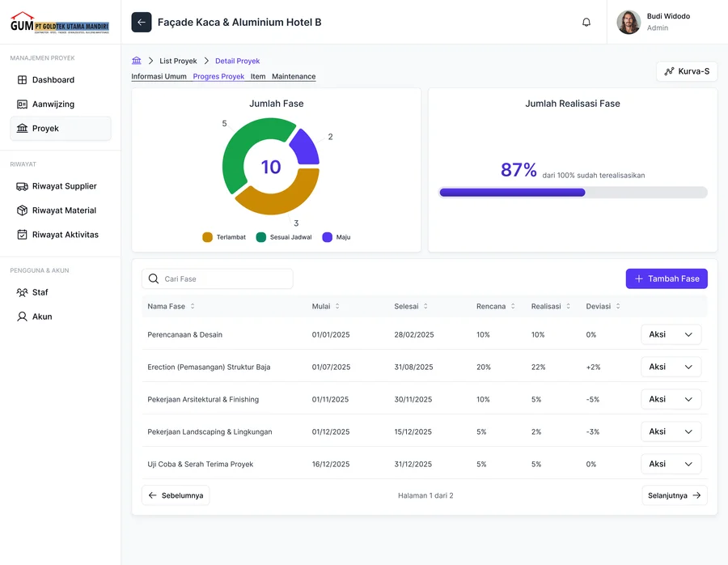Click the Cari Fase search field
Image resolution: width=728 pixels, height=565 pixels.
pos(218,278)
